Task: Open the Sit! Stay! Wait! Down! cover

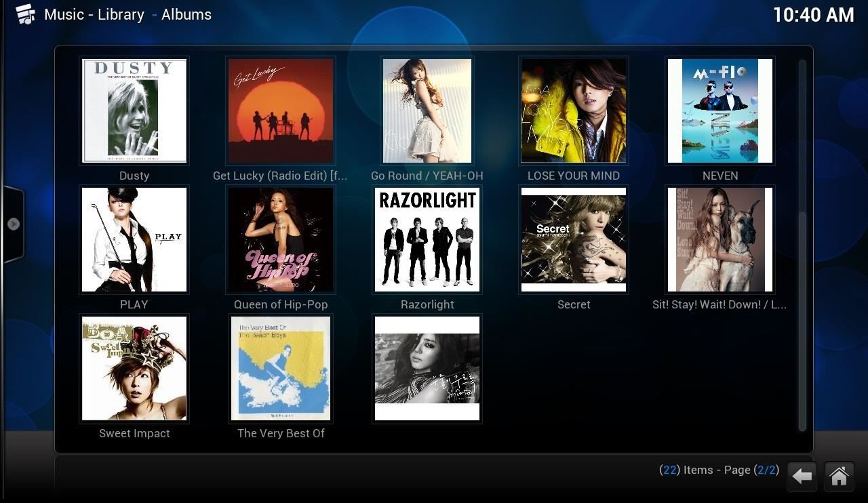Action: tap(720, 239)
